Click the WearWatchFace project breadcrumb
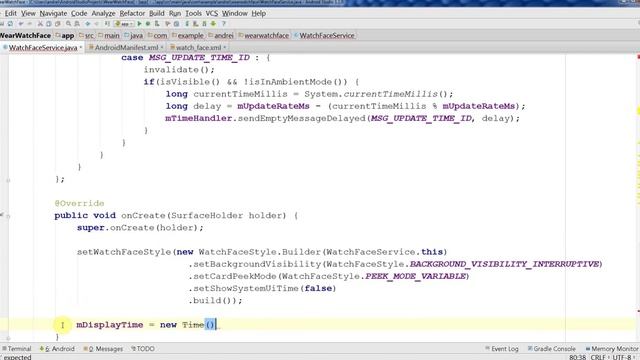Screen dimensions: 640x360 tap(25, 36)
